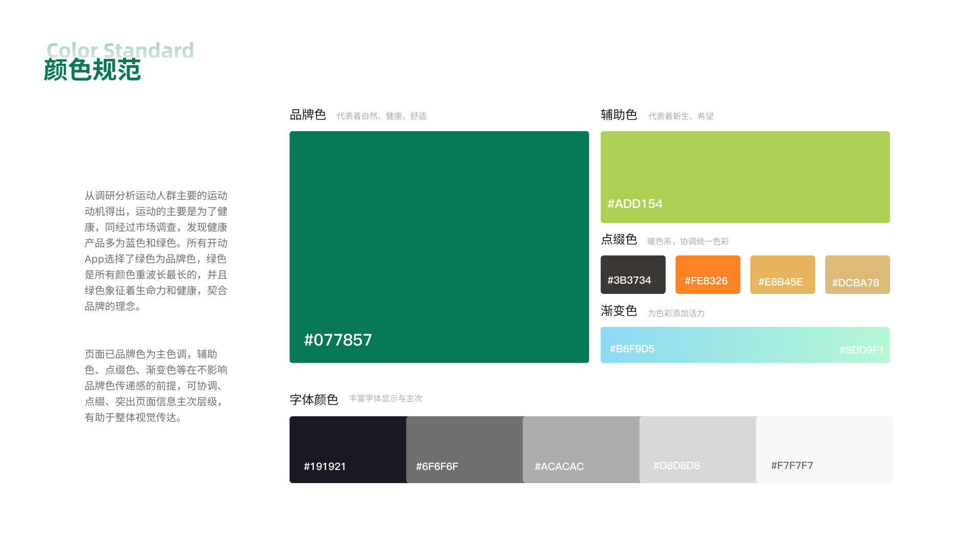Click the 字体颜色 section heading
Screen dimensions: 980x551
(x=314, y=399)
